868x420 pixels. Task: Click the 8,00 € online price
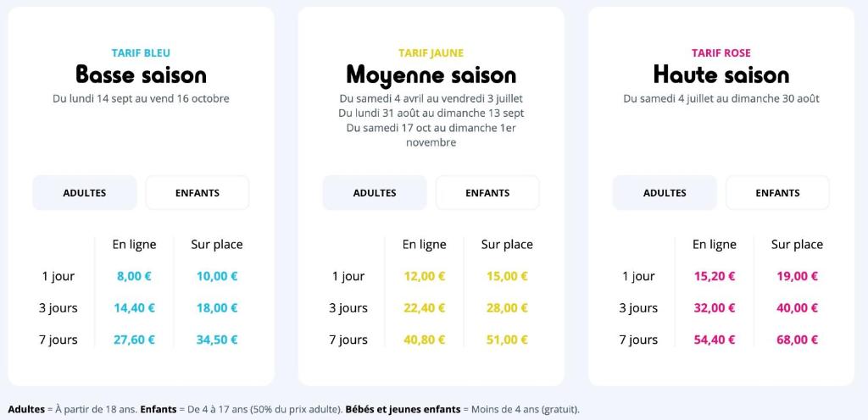(x=134, y=276)
